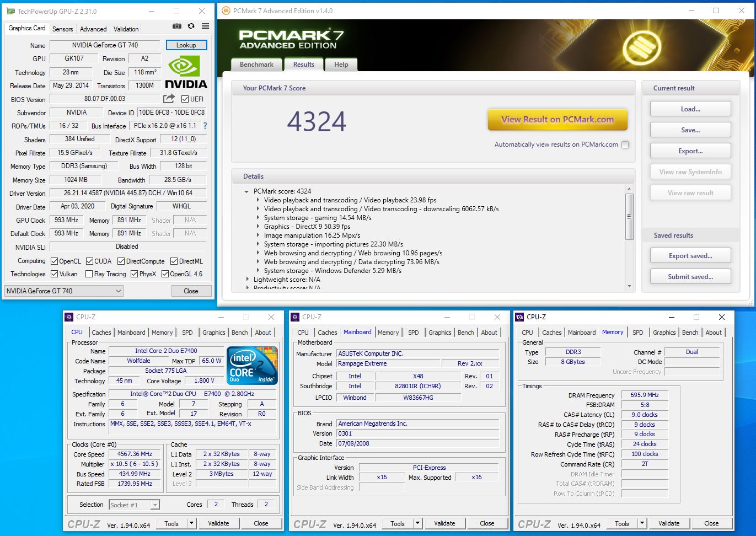Click the Core Speed 4567.36 MHz value

tap(135, 454)
